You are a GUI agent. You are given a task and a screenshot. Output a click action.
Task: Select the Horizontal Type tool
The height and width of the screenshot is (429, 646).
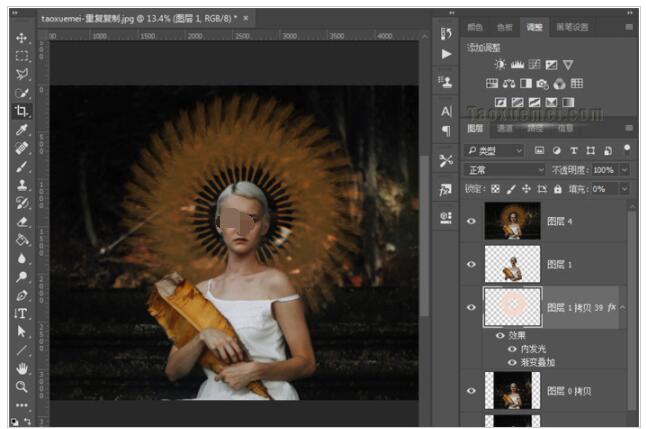click(x=21, y=313)
